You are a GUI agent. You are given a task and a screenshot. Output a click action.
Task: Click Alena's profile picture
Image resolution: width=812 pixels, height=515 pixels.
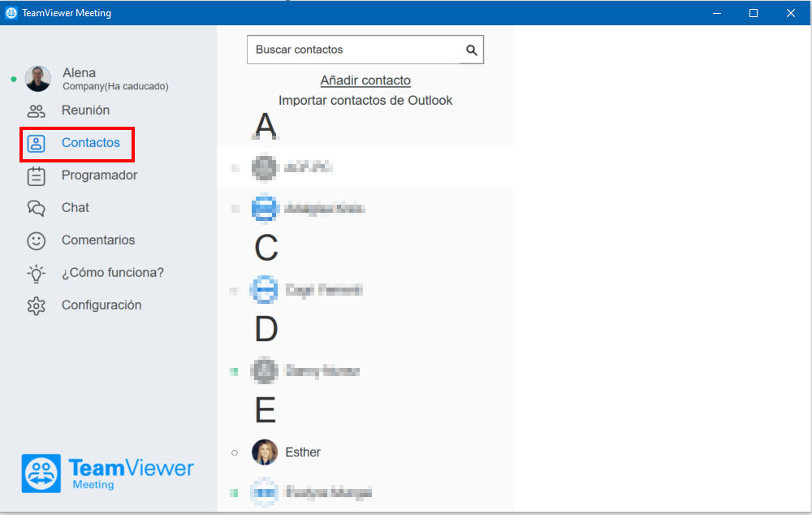[x=38, y=79]
